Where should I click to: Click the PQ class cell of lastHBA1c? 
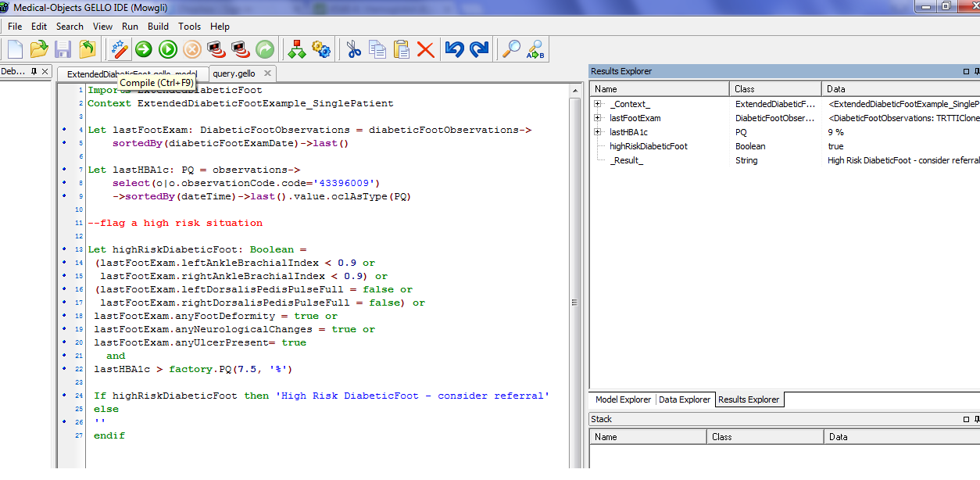coord(741,132)
